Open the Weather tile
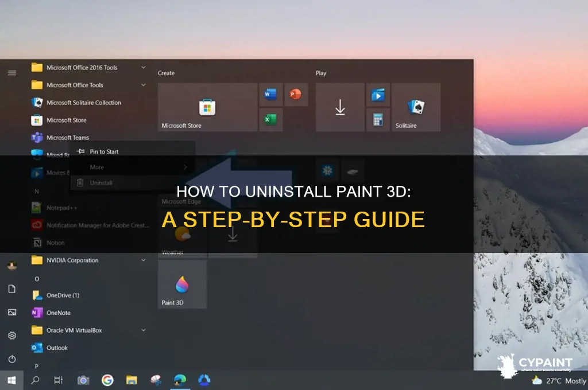The image size is (588, 390). (182, 235)
